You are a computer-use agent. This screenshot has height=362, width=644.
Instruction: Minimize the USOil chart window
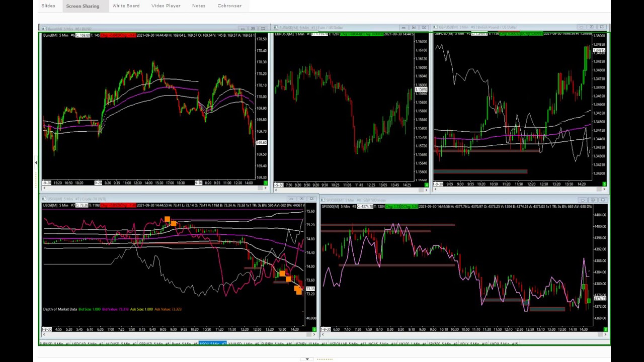[x=291, y=199]
